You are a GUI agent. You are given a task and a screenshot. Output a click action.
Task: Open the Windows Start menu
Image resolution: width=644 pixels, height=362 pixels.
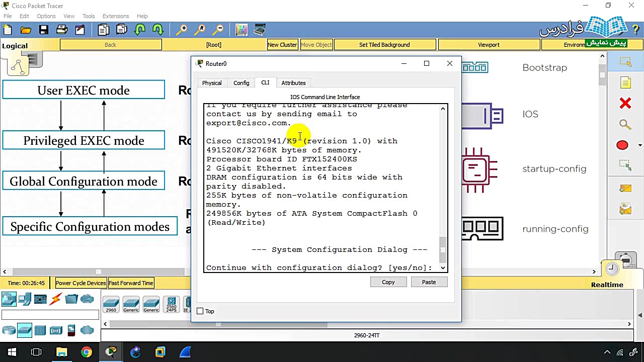12,352
